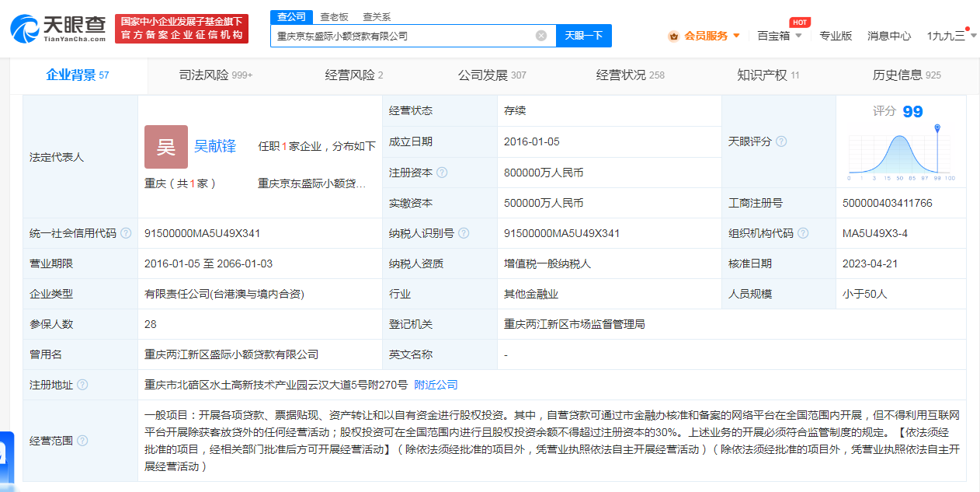The width and height of the screenshot is (980, 492).
Task: Click registration number 500000403411766
Action: [887, 203]
